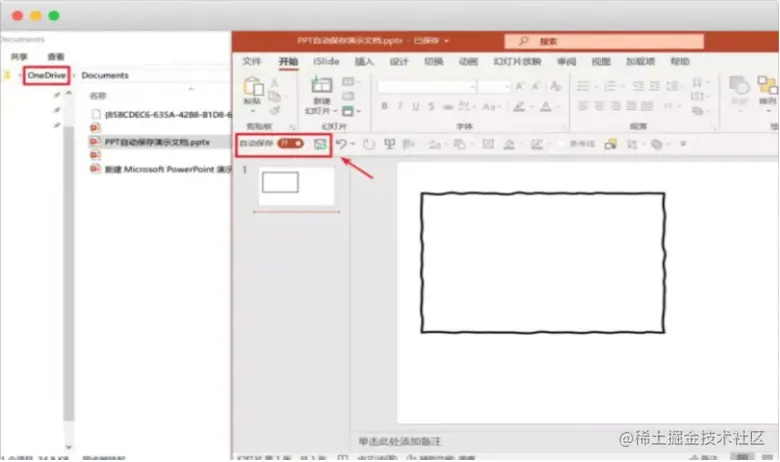Viewport: 780px width, 462px height.
Task: Switch to the 视图 View tab
Action: coord(601,62)
